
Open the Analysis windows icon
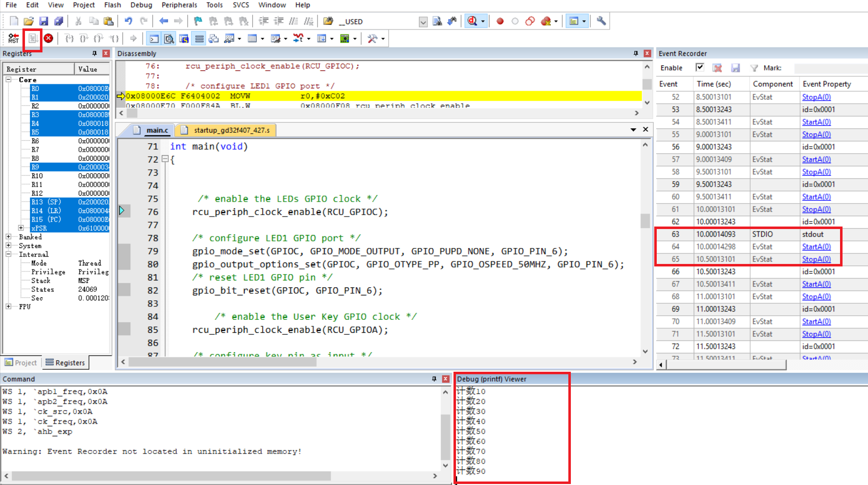(298, 38)
